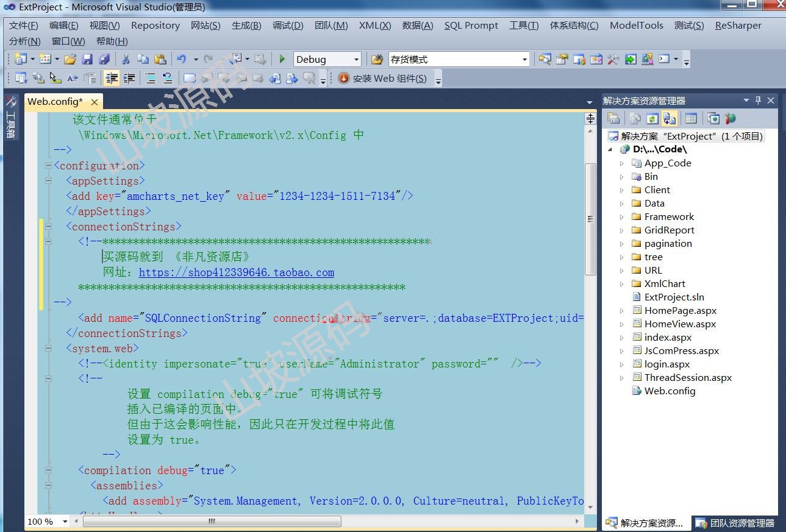Viewport: 786px width, 532px height.
Task: Expand the Framework folder arrow
Action: (x=621, y=217)
